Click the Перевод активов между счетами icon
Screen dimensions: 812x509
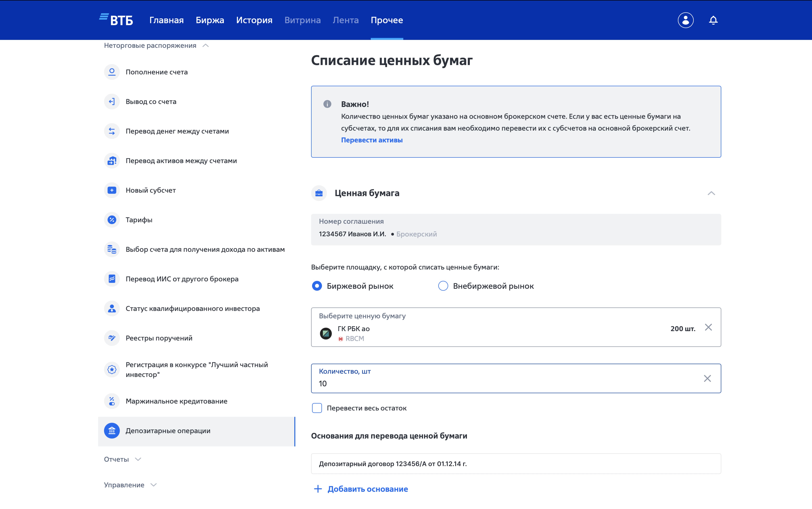click(112, 161)
